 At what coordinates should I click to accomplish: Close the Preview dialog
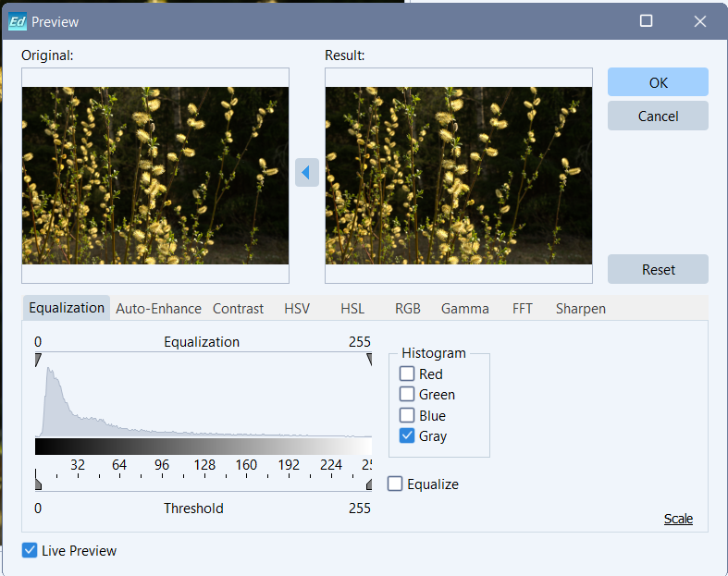699,21
